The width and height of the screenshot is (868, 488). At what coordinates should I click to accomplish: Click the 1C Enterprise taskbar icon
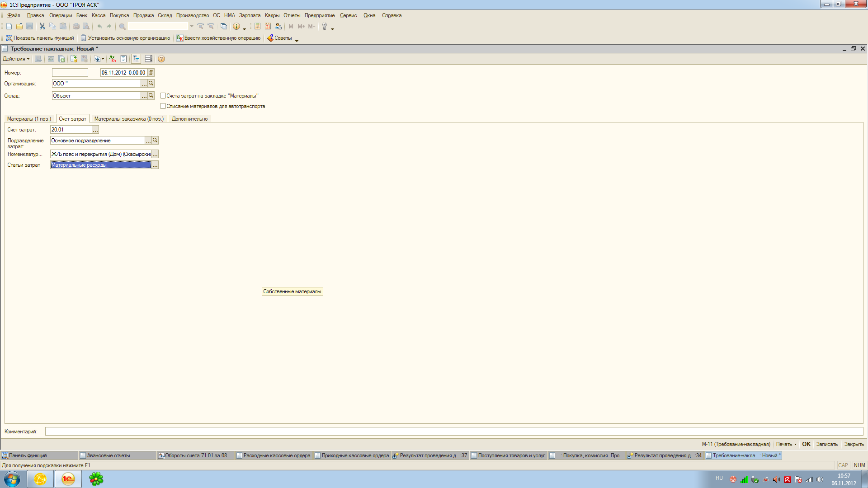click(x=68, y=479)
